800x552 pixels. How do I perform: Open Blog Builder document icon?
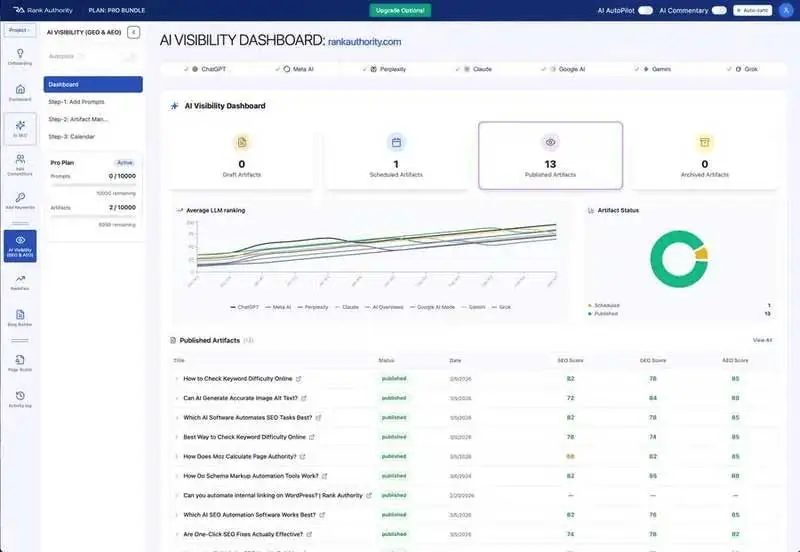tap(20, 314)
